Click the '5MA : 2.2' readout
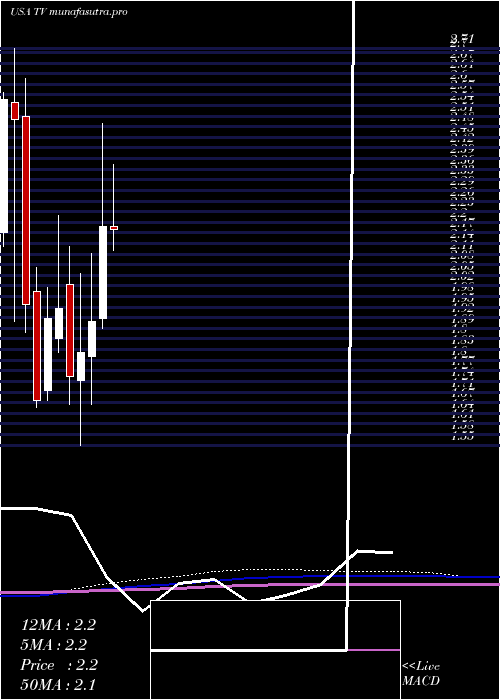 54,645
